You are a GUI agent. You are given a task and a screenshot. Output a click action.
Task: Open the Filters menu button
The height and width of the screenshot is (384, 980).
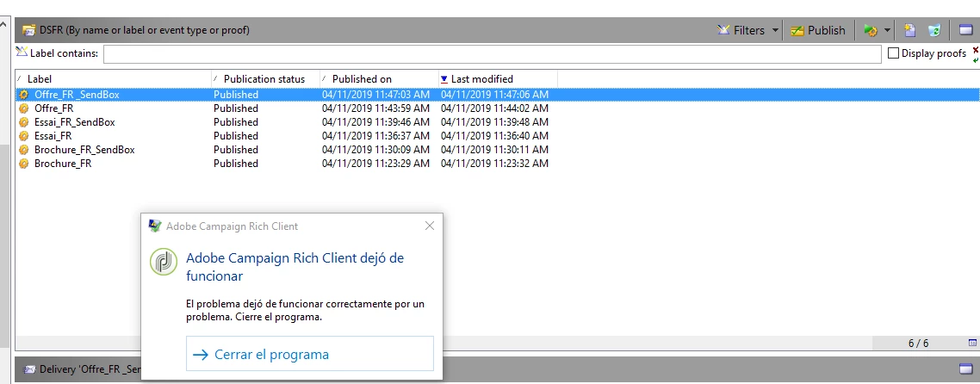click(741, 30)
